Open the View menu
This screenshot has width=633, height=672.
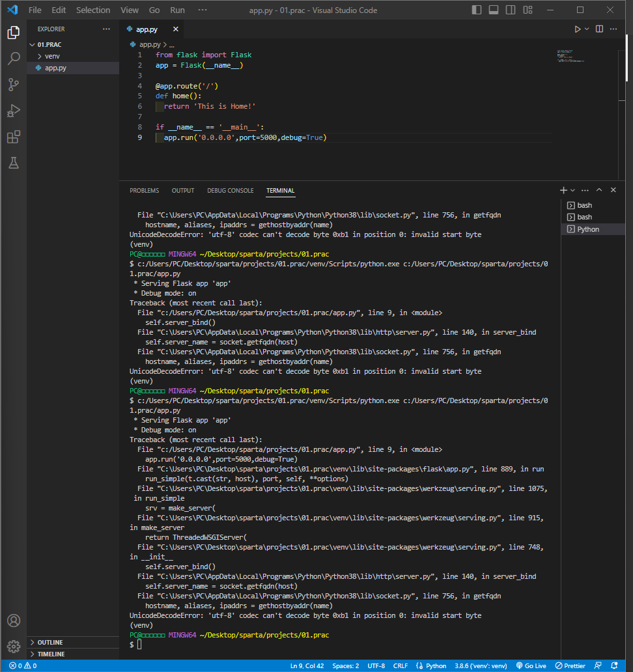click(x=130, y=10)
